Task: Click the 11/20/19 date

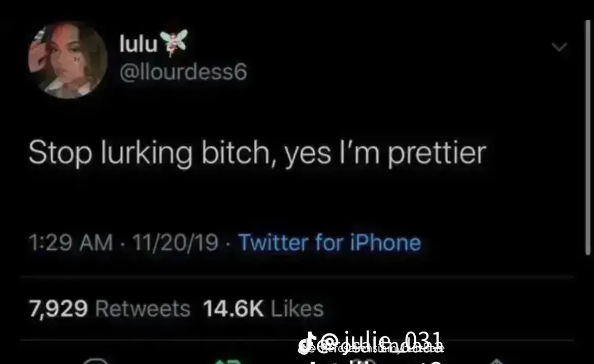Action: tap(175, 243)
